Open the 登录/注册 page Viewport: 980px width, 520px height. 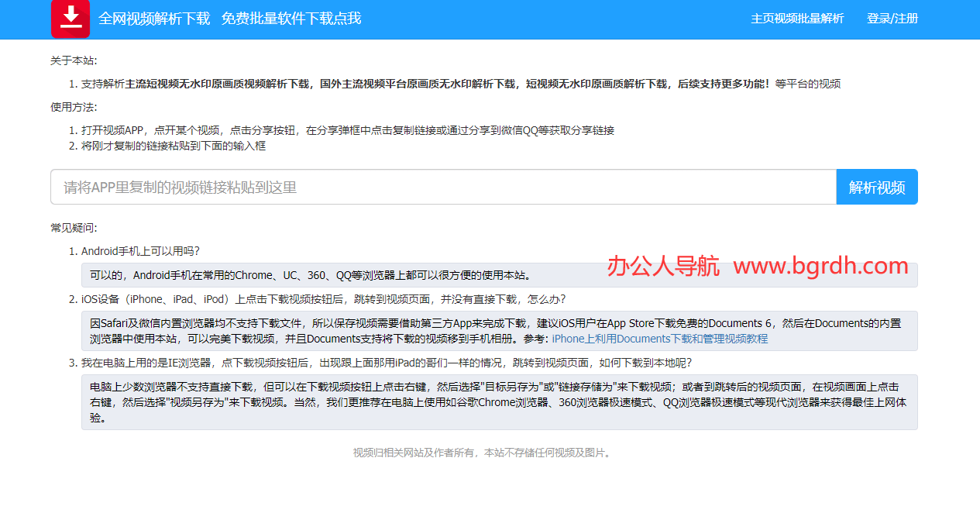pyautogui.click(x=892, y=19)
